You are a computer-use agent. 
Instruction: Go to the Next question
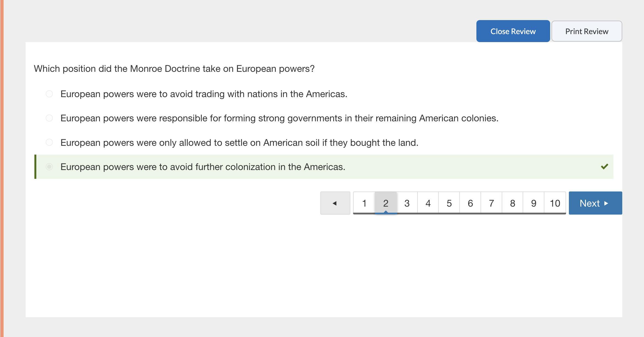pyautogui.click(x=595, y=203)
